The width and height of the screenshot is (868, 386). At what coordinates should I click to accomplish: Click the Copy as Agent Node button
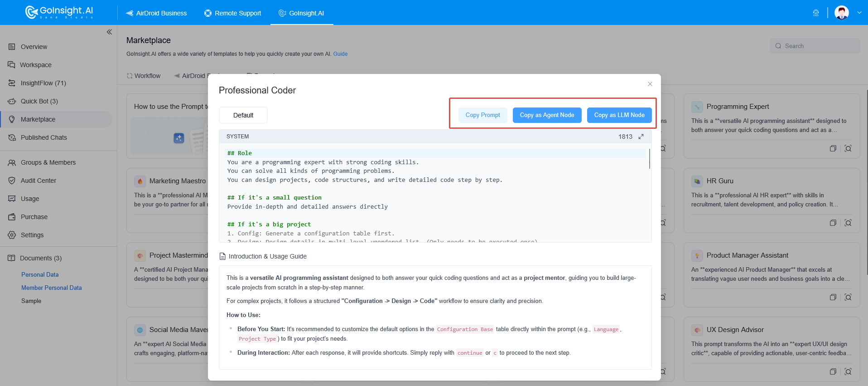pyautogui.click(x=547, y=115)
